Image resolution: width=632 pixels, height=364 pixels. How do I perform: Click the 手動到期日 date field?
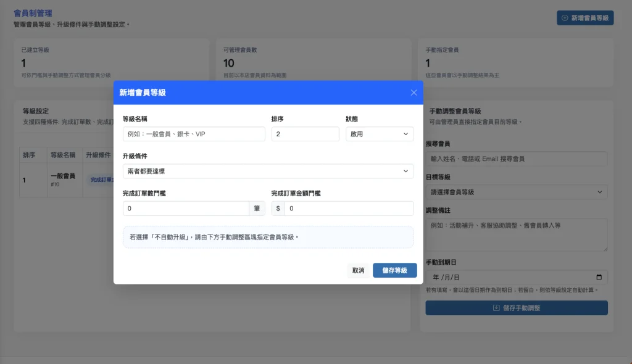tap(506, 277)
